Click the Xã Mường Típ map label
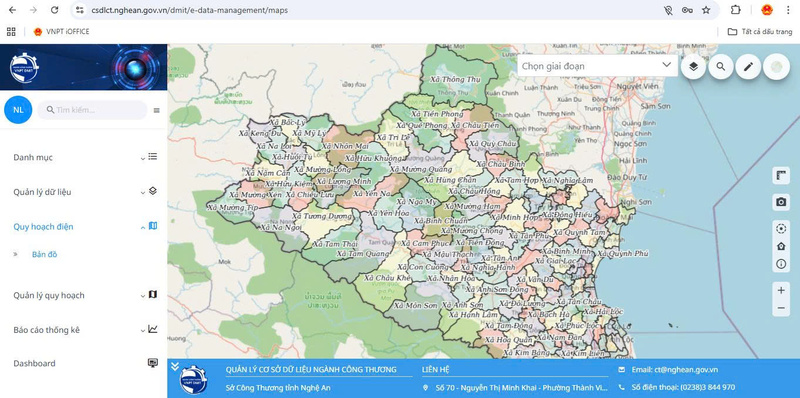 232,208
